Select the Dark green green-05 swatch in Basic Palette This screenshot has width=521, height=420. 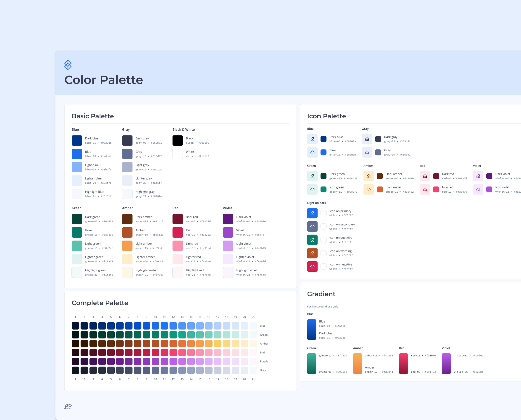(77, 219)
